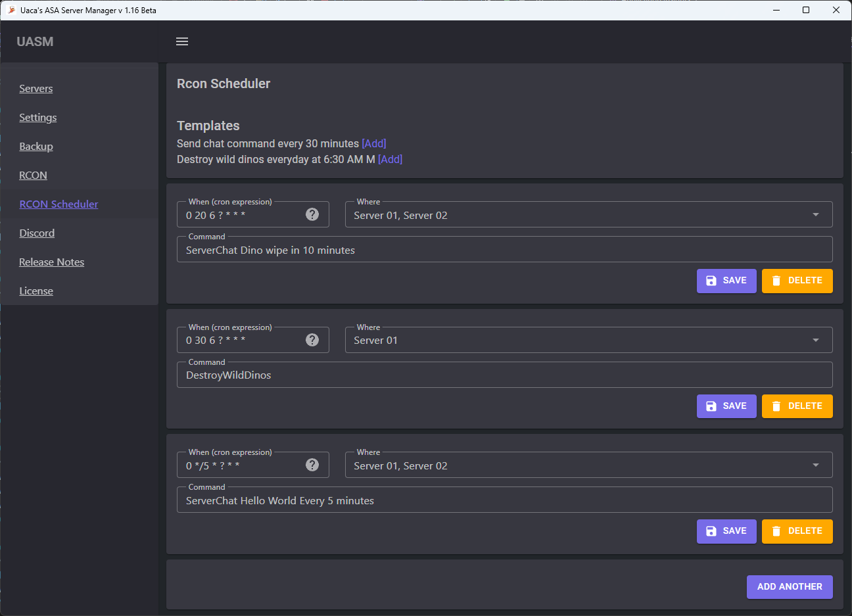Delete the Dino wipe ServerChat schedule
Image resolution: width=852 pixels, height=616 pixels.
tap(797, 281)
